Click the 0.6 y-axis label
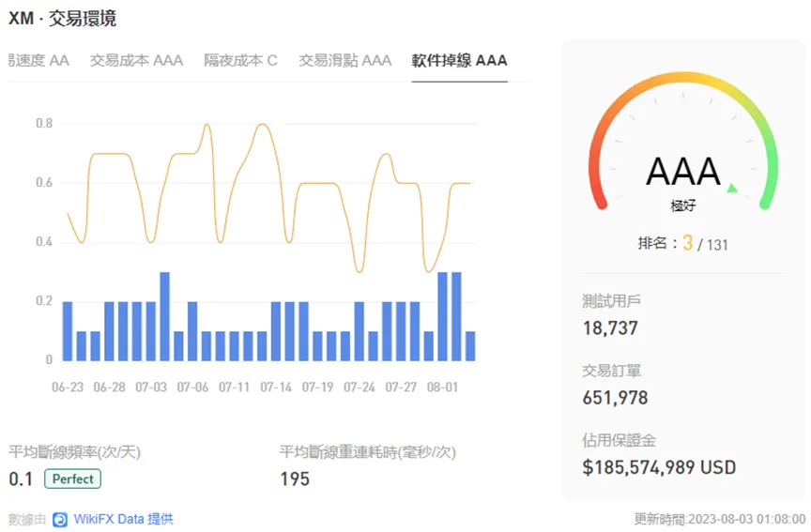The image size is (811, 532). pyautogui.click(x=44, y=183)
